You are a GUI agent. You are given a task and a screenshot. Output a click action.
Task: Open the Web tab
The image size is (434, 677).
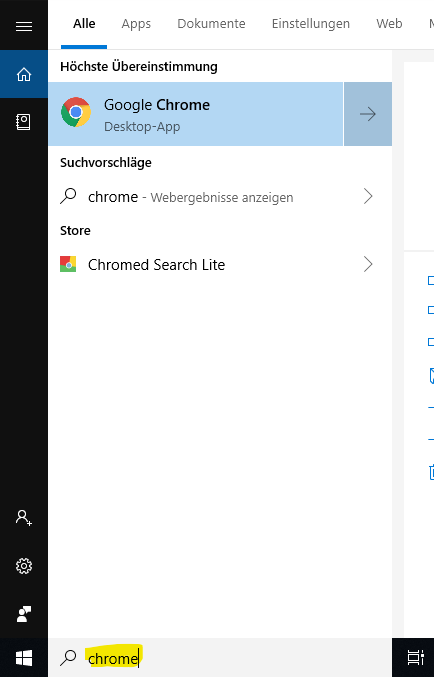[389, 24]
